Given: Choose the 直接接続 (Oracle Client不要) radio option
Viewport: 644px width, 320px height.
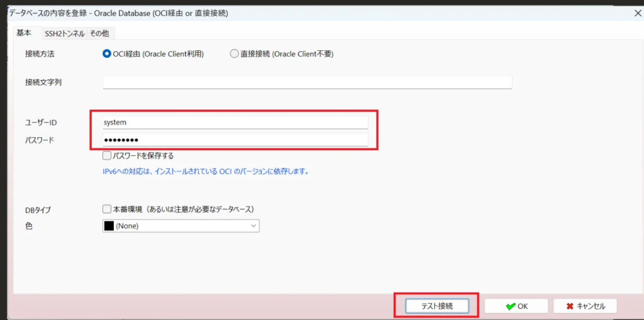Looking at the screenshot, I should click(x=234, y=54).
